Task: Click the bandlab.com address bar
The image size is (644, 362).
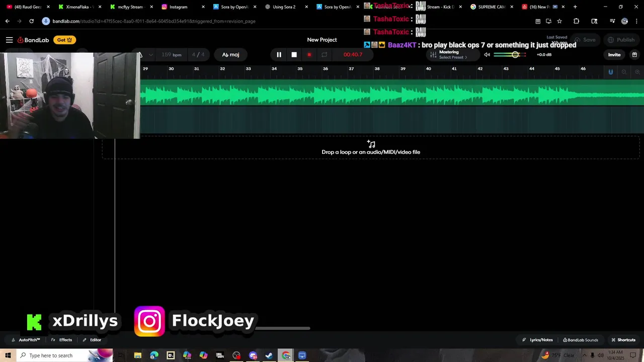Action: [154, 21]
